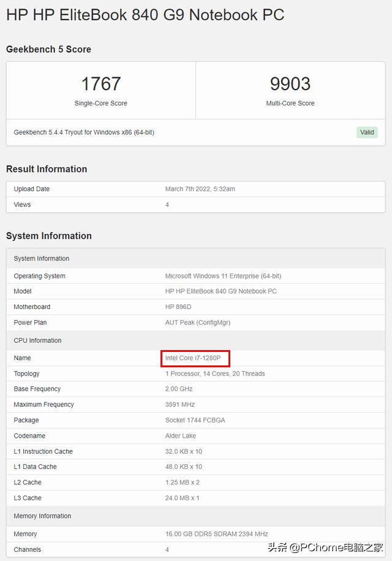
Task: Click the green Valid badge
Action: (x=367, y=132)
